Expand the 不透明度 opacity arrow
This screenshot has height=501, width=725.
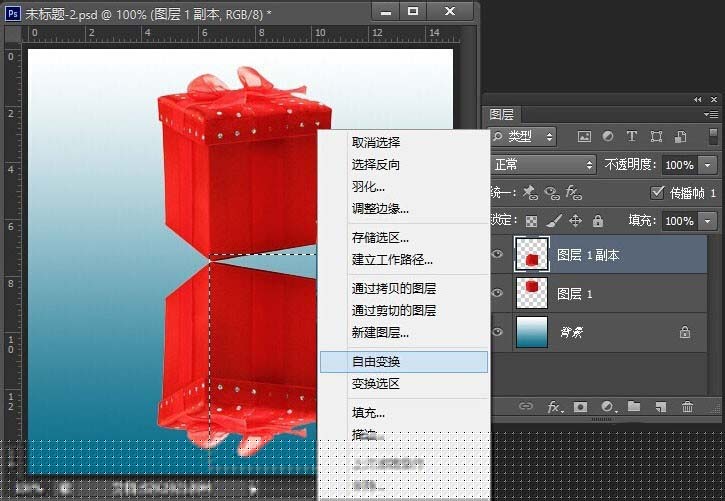(707, 165)
